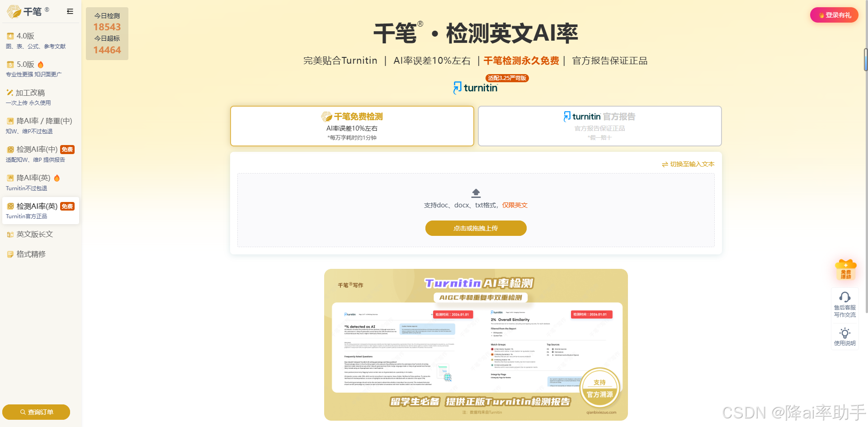
Task: Click the 官方报告保证正品 headline text
Action: tap(610, 61)
